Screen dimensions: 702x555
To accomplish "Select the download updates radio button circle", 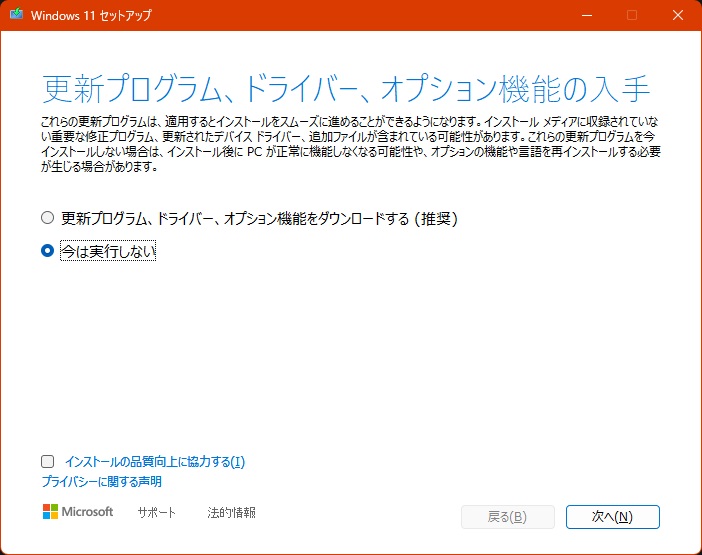I will (x=47, y=217).
